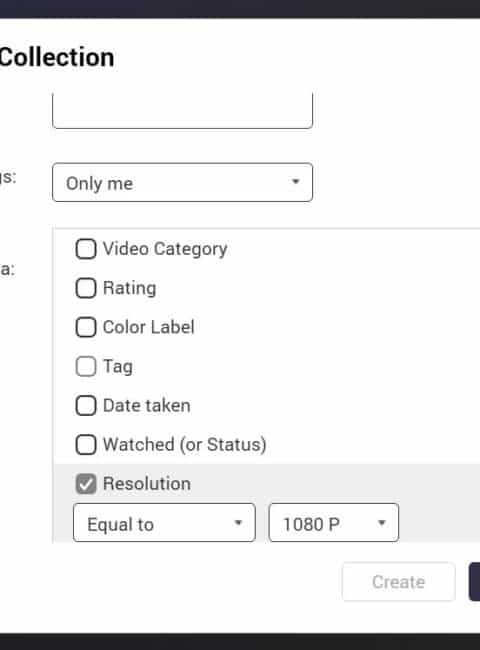480x650 pixels.
Task: Click the Create button
Action: tap(398, 582)
